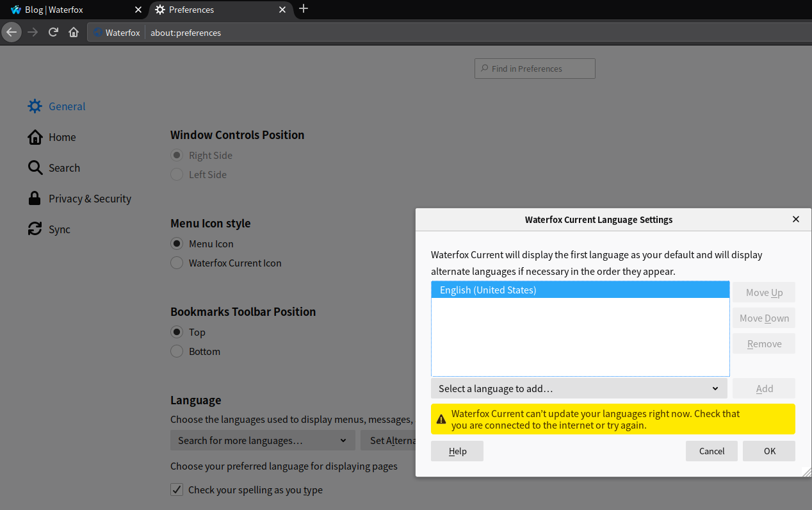The image size is (812, 510).
Task: Click the Set Alternatives button
Action: (x=388, y=441)
